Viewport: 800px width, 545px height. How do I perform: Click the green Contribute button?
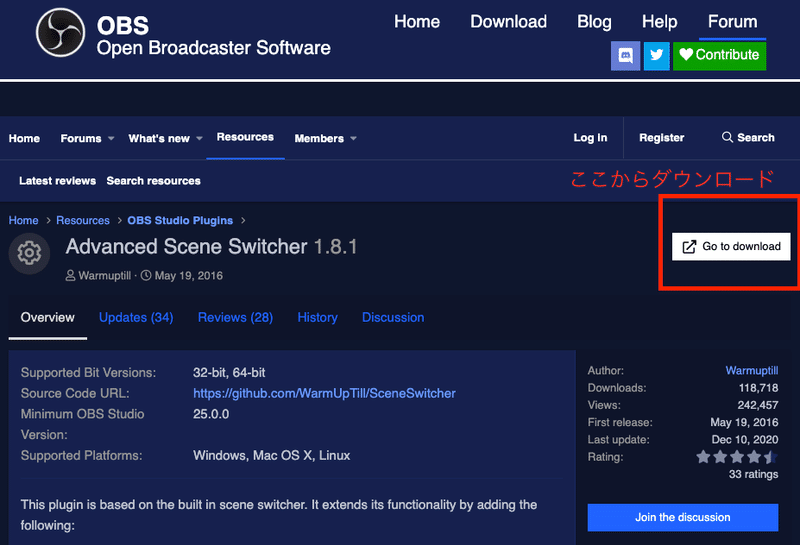[719, 56]
